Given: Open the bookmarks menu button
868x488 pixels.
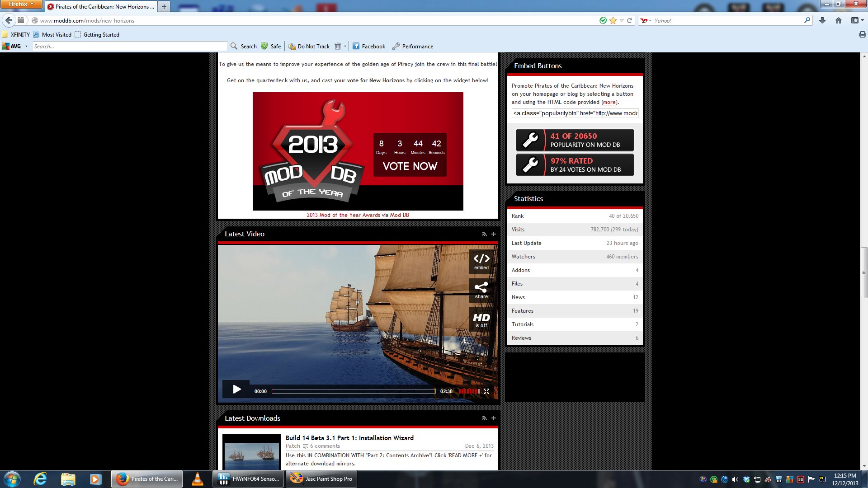Looking at the screenshot, I should coord(857,20).
